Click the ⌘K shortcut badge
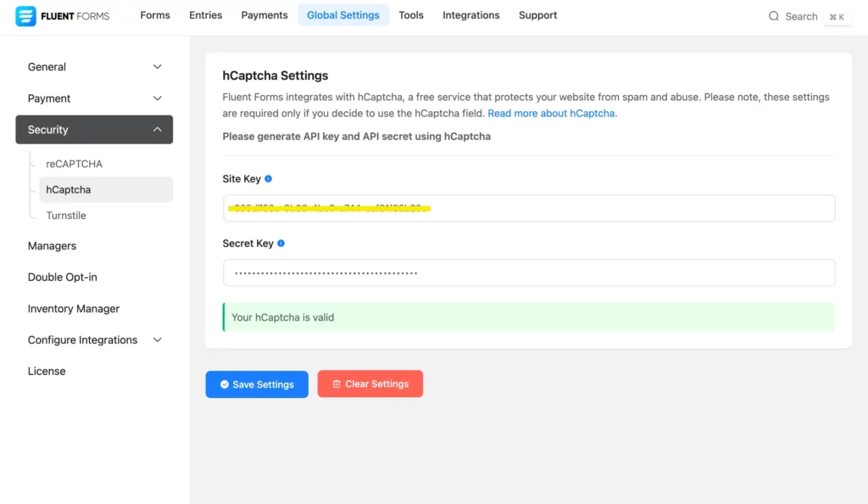 [x=837, y=17]
